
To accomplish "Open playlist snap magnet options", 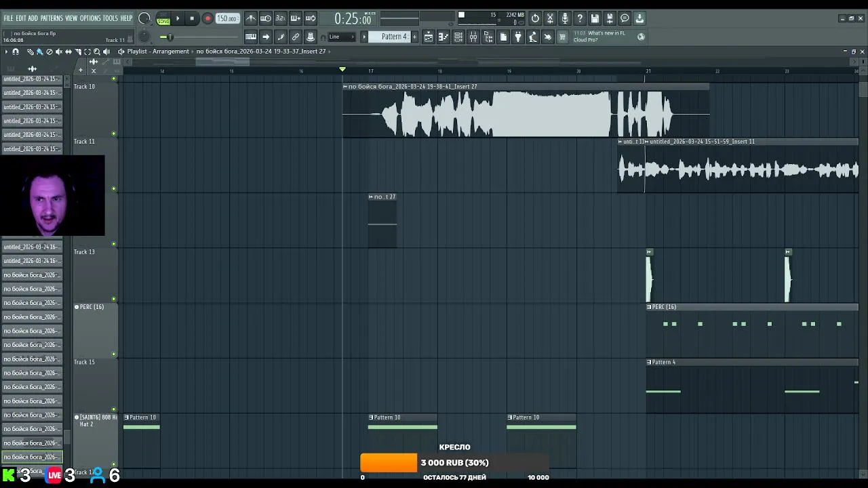I will click(15, 52).
